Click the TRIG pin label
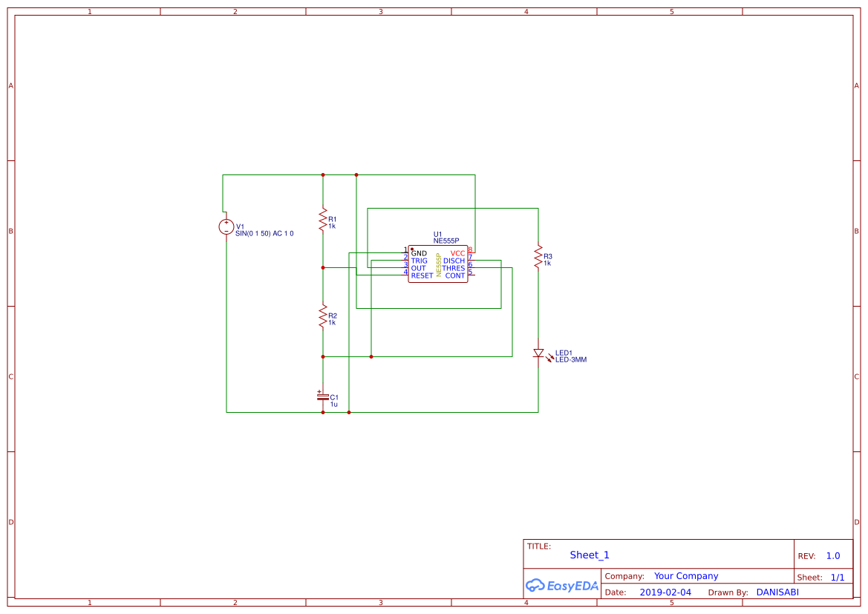 pos(419,261)
